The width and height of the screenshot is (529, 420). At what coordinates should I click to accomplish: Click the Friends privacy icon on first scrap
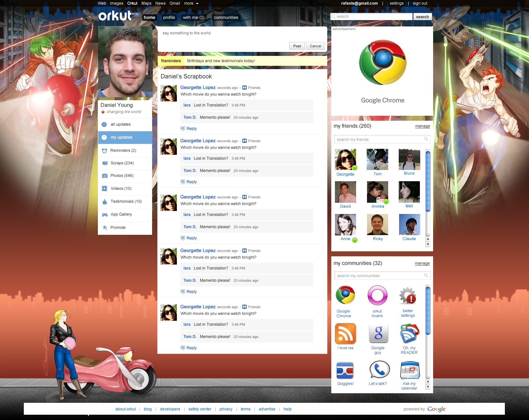(x=244, y=88)
